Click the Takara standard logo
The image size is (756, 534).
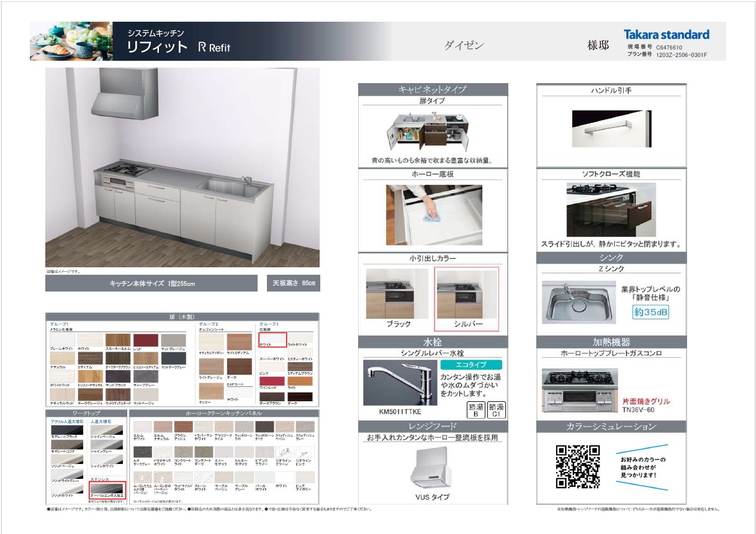(667, 35)
